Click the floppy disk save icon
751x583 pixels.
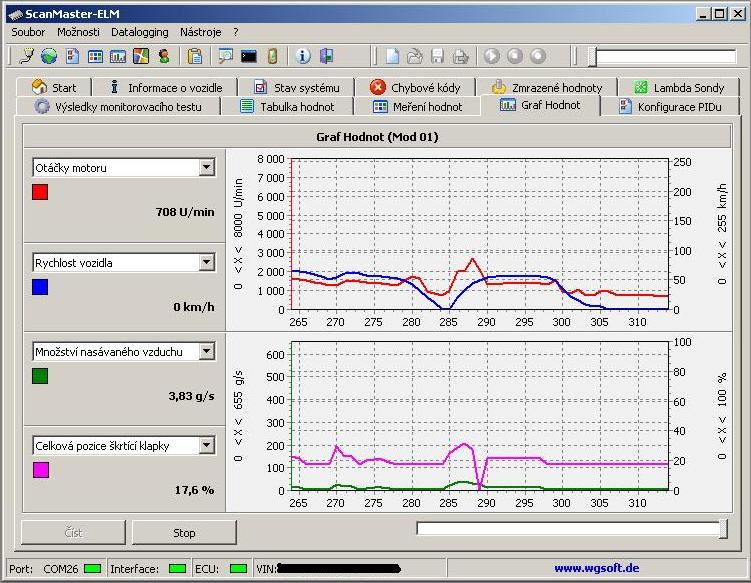tap(438, 56)
